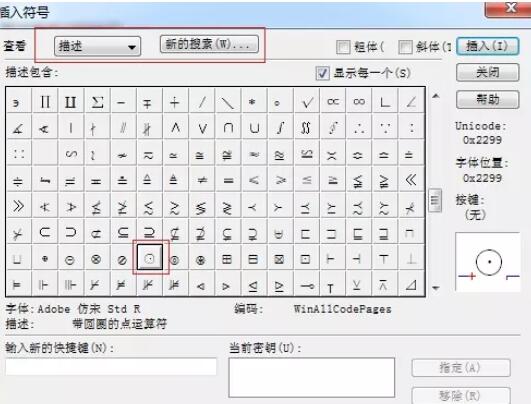This screenshot has width=531, height=404.
Task: Pick the superset-of symbol ⊃
Action: click(71, 232)
